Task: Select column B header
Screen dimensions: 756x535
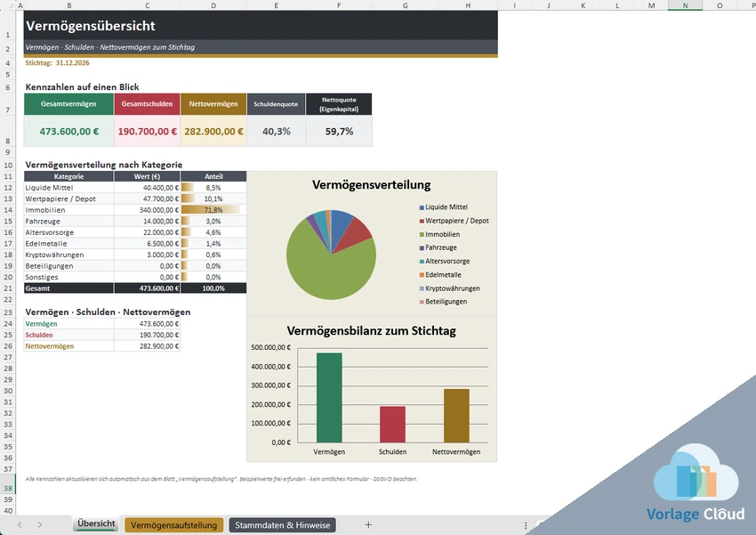Action: pyautogui.click(x=69, y=5)
